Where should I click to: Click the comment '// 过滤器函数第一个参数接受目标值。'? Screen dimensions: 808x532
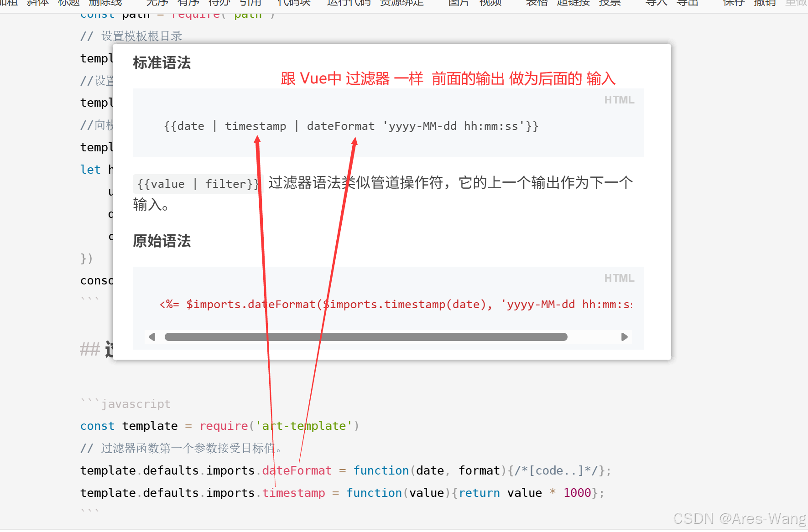point(181,449)
